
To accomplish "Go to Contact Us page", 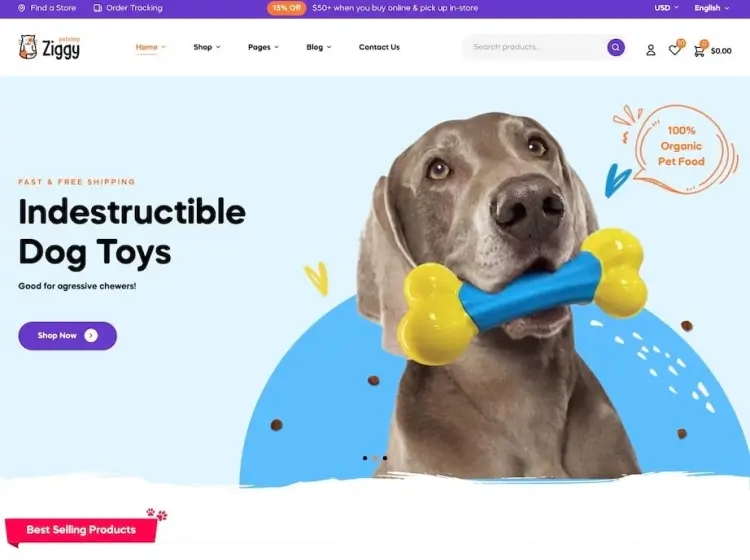I will [x=379, y=47].
